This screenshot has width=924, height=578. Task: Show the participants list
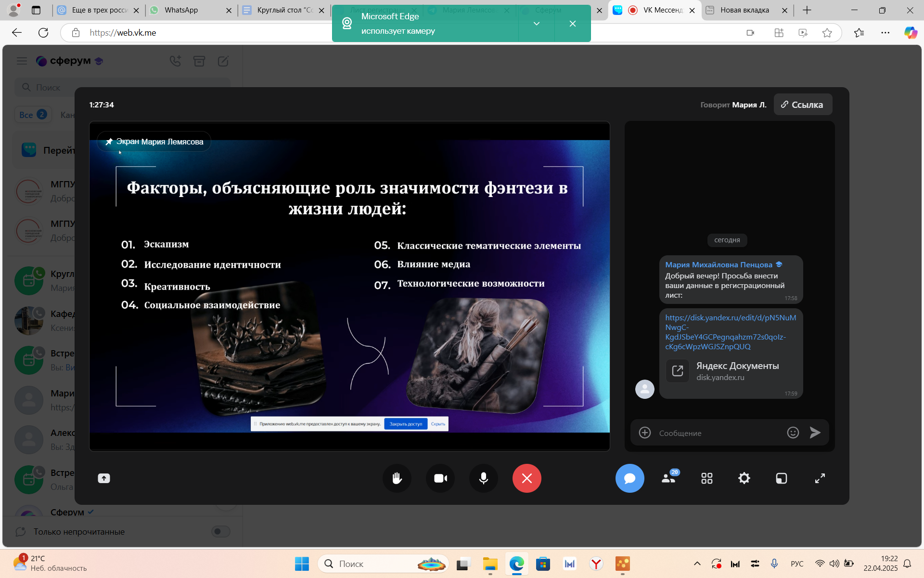click(668, 478)
